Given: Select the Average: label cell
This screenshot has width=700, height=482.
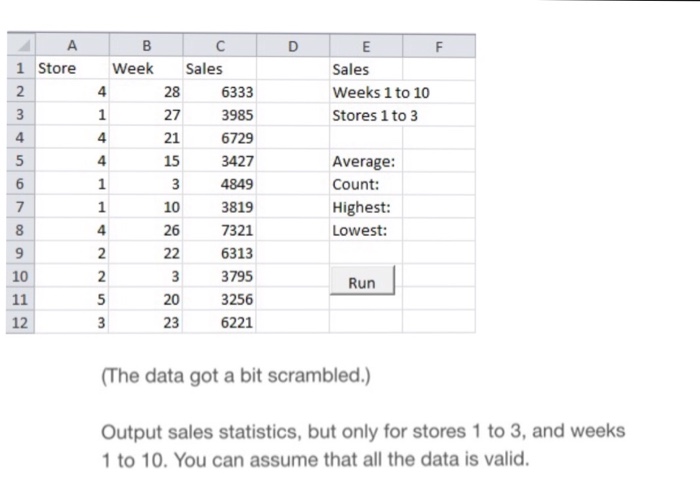Looking at the screenshot, I should (x=366, y=161).
